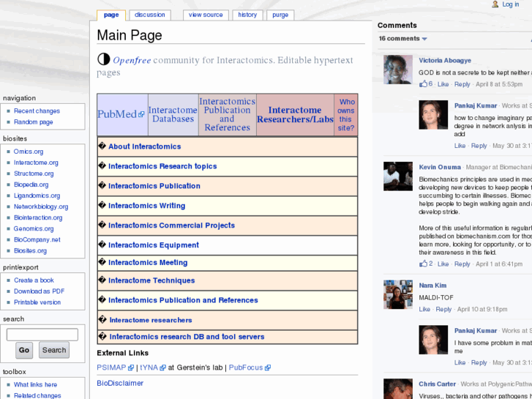
Task: Open Interactome Techniques
Action: coord(151,280)
